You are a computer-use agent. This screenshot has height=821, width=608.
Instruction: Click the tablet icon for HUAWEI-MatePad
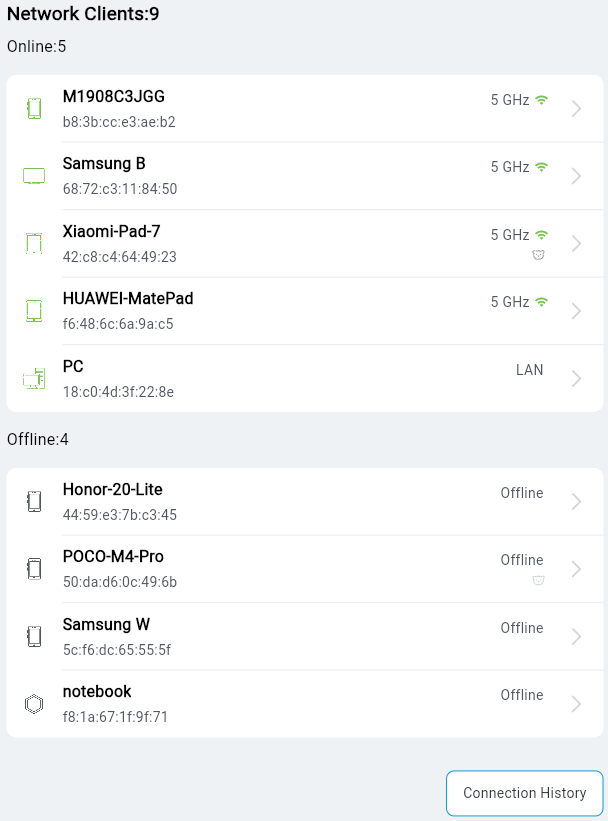pyautogui.click(x=34, y=310)
